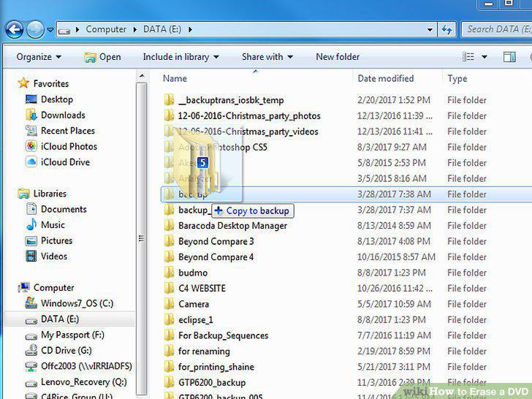
Task: Select Favorites star in navigation pane
Action: tap(23, 83)
